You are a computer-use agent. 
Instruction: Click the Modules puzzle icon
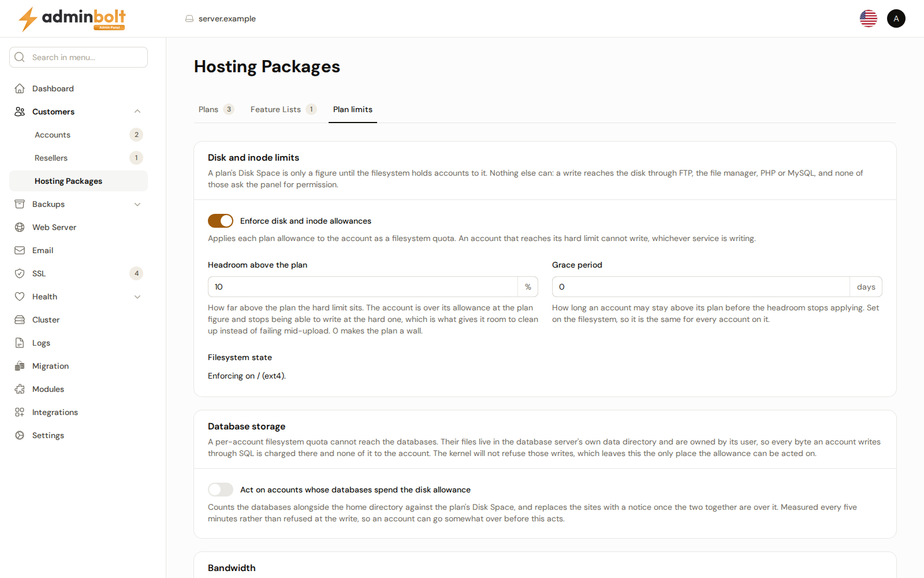coord(20,389)
